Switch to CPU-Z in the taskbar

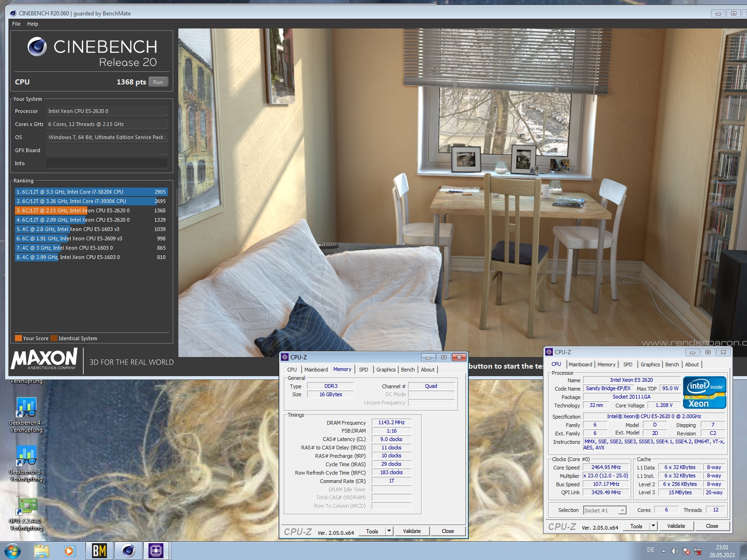[x=156, y=551]
